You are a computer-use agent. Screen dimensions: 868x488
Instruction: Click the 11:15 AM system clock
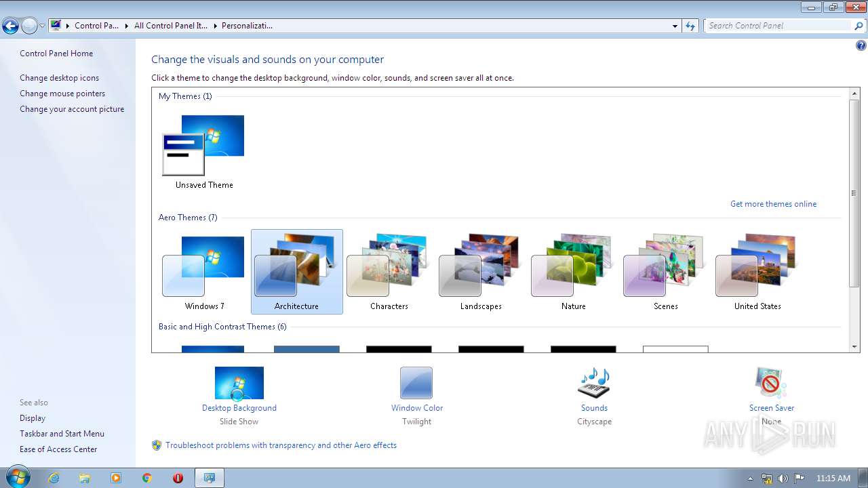(x=833, y=479)
